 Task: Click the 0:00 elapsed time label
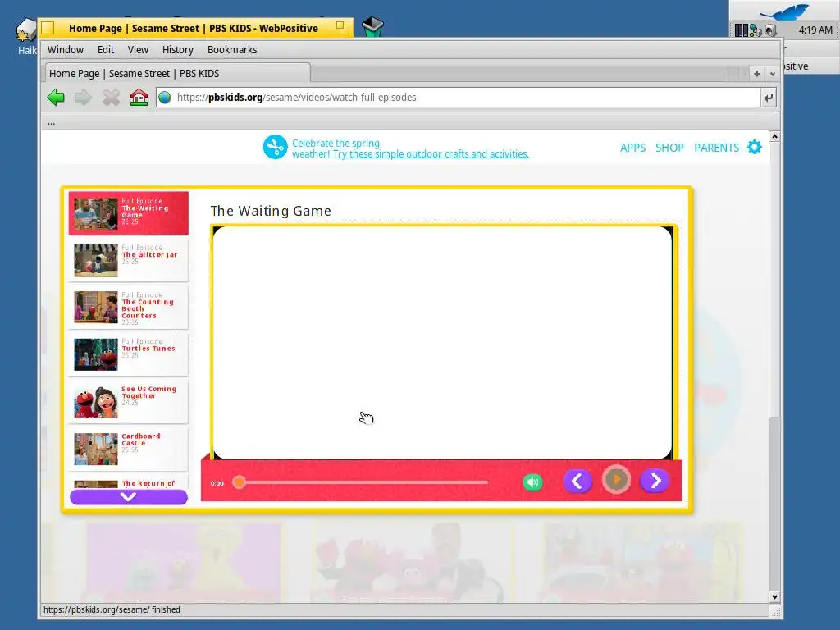click(217, 483)
